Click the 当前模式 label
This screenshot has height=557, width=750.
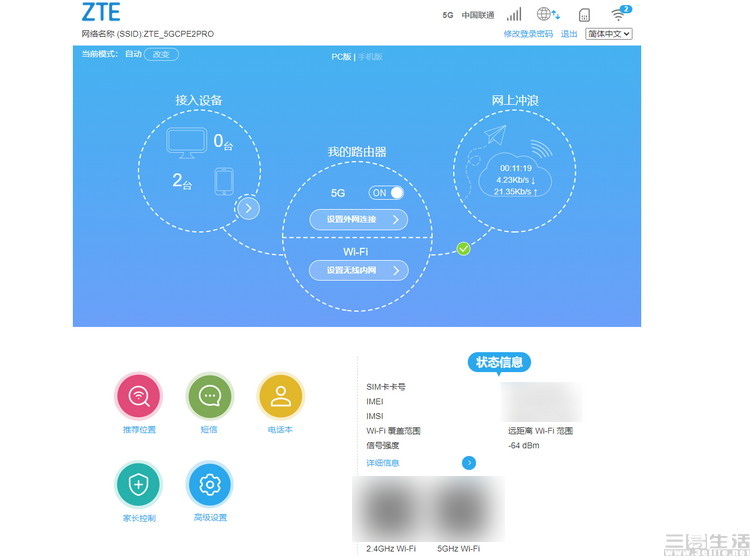pos(99,54)
